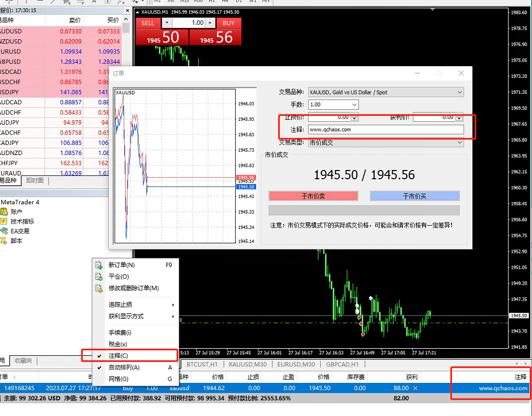Select order row 149168245 in terminal
The width and height of the screenshot is (532, 416).
tap(265, 388)
